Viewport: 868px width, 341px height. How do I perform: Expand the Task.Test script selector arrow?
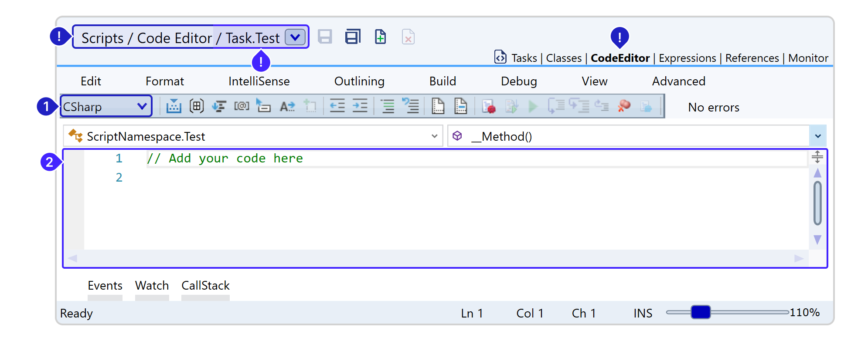point(295,37)
